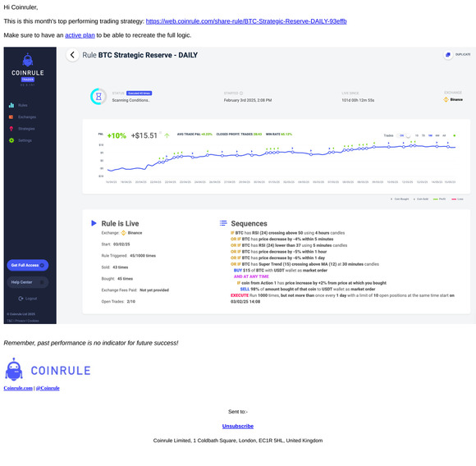476x466 pixels.
Task: Select the 6M chart range
Action: [x=437, y=135]
